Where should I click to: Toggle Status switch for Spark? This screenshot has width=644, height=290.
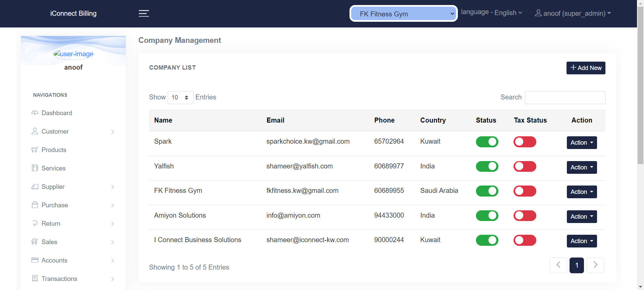click(x=487, y=142)
